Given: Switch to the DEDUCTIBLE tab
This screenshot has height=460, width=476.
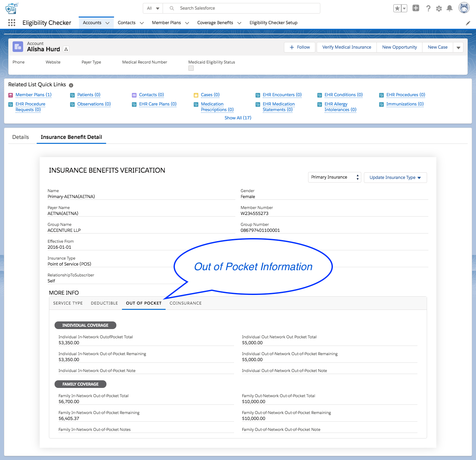Looking at the screenshot, I should (x=104, y=303).
